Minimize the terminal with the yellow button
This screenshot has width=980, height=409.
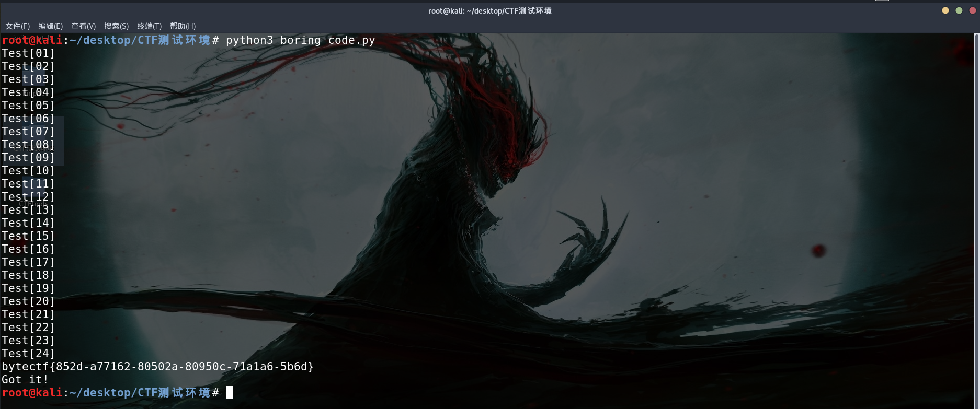(x=945, y=10)
